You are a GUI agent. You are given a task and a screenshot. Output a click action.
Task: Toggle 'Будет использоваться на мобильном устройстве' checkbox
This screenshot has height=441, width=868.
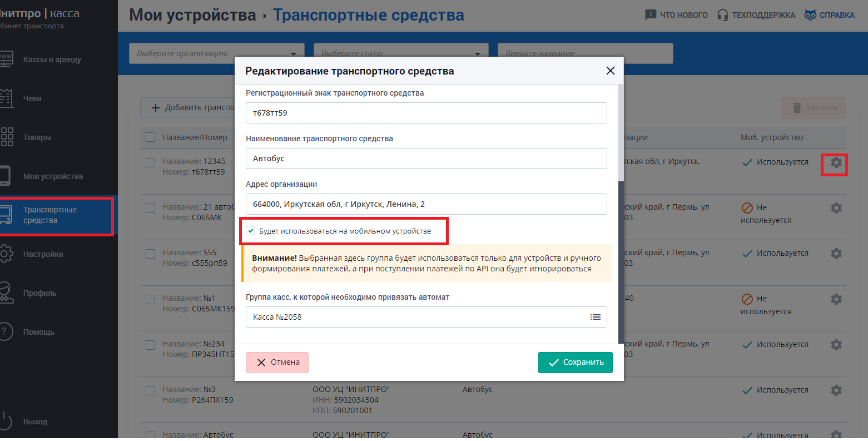point(251,231)
